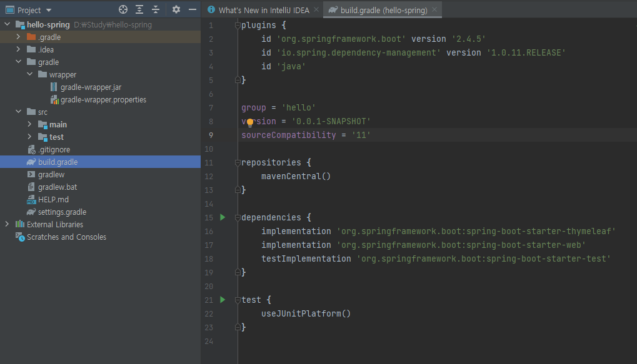Viewport: 637px width, 364px height.
Task: Collapse the src folder
Action: point(18,112)
